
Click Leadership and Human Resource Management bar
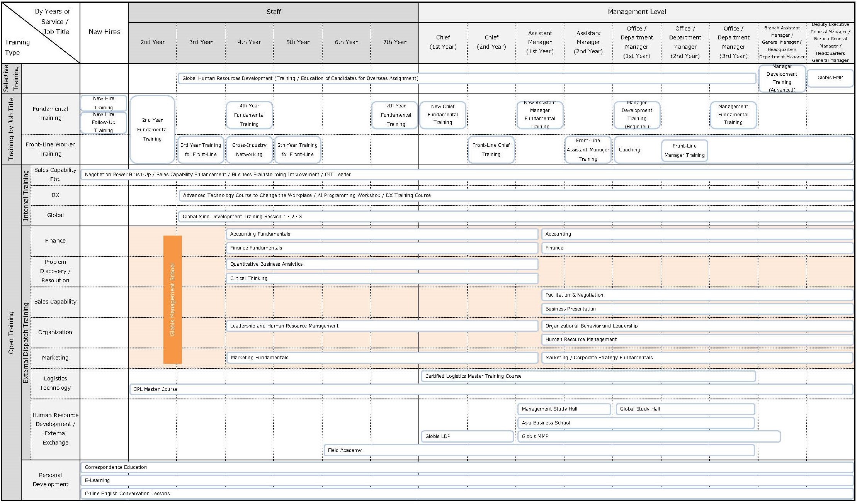coord(382,326)
